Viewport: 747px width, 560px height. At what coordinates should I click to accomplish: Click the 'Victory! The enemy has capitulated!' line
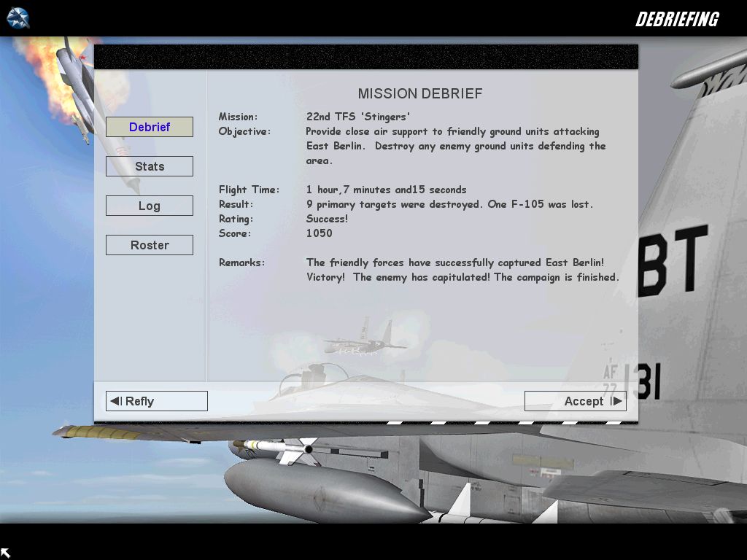click(462, 277)
